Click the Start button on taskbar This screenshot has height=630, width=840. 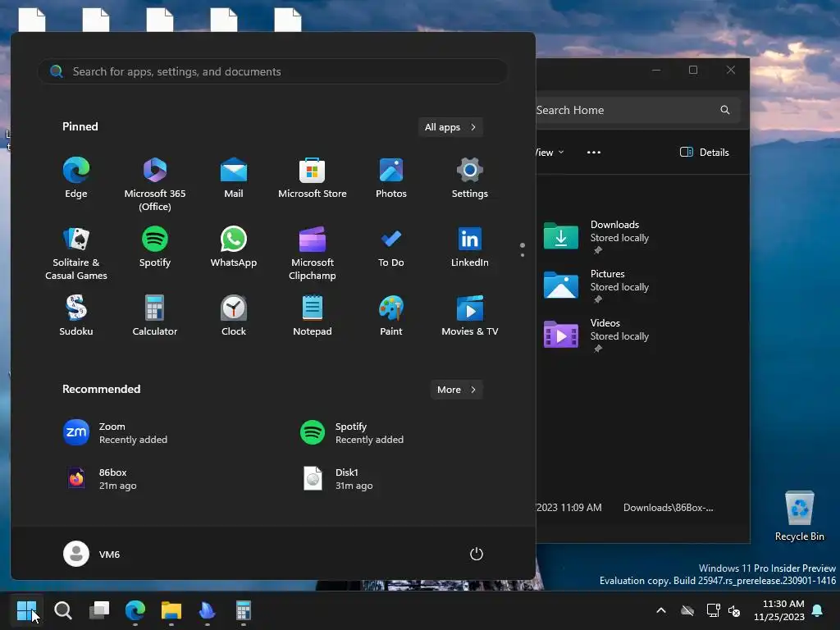[x=26, y=610]
